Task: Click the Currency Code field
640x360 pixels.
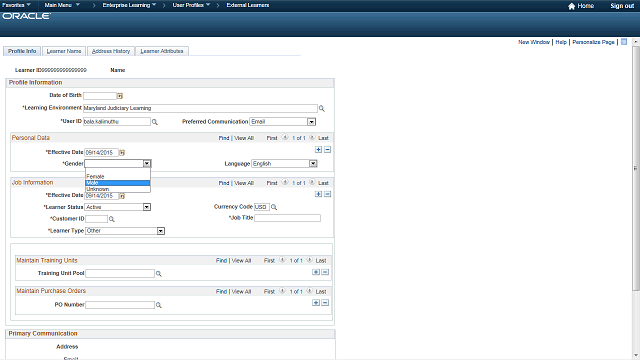Action: click(x=262, y=207)
